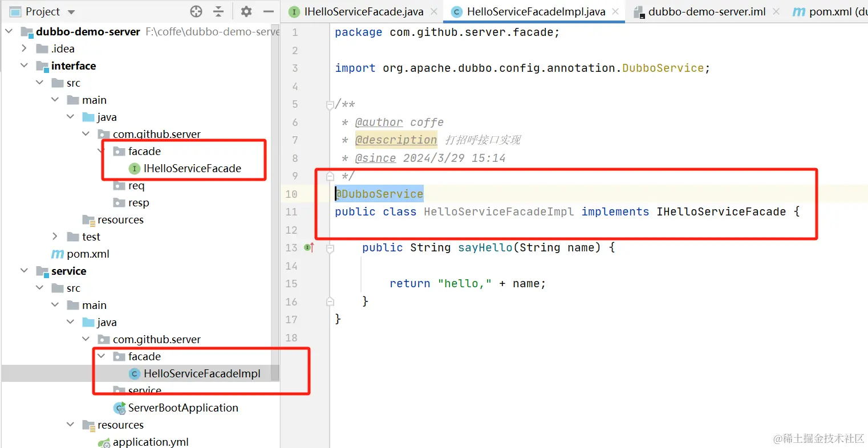Expand the test folder node
This screenshot has width=868, height=448.
[55, 237]
